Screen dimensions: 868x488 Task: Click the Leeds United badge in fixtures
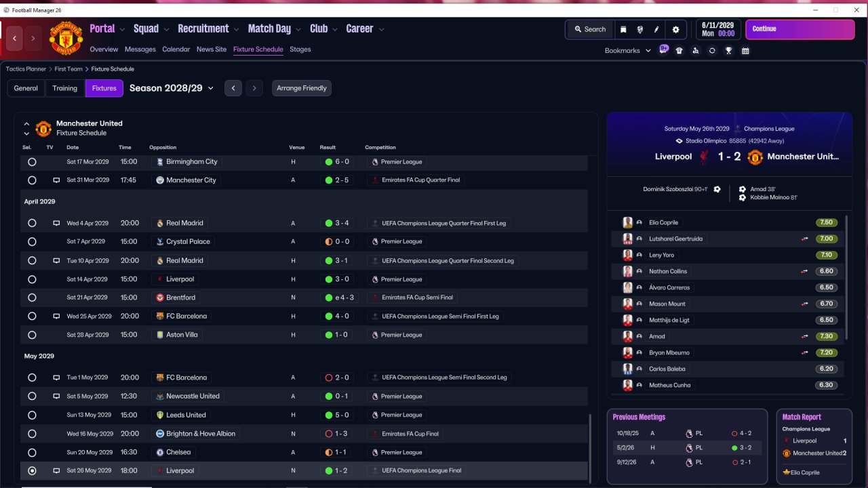tap(159, 415)
